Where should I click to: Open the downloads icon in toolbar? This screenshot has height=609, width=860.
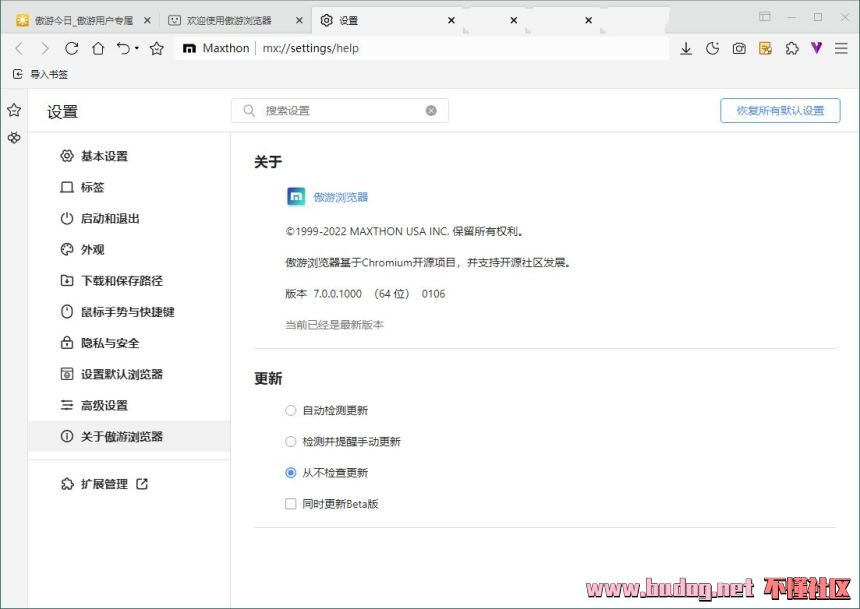686,48
